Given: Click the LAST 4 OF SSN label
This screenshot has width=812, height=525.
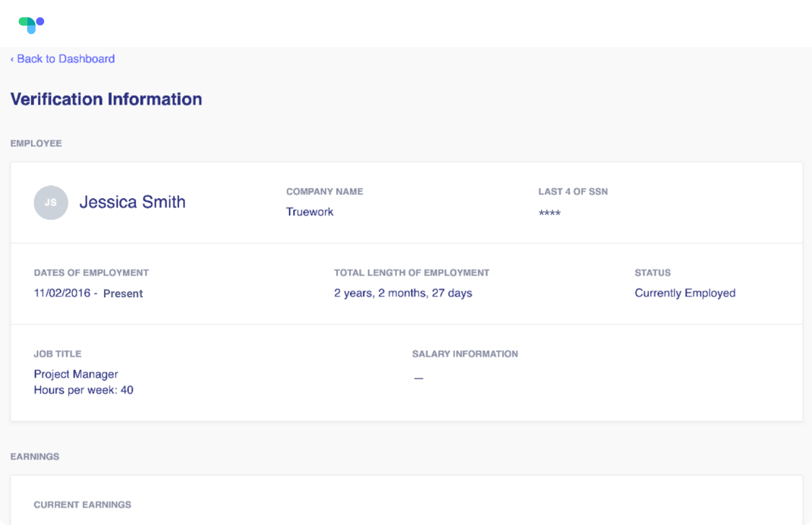Looking at the screenshot, I should 573,192.
